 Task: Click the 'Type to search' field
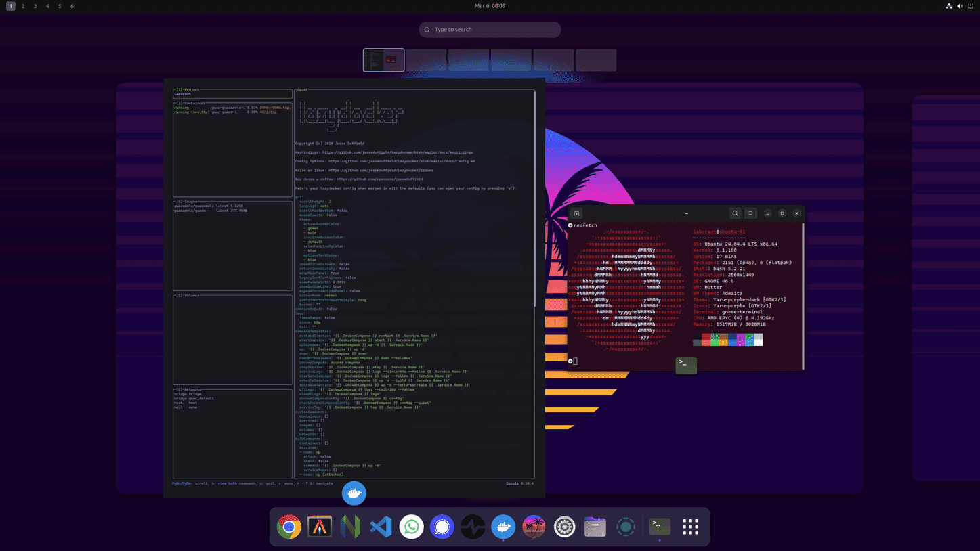pyautogui.click(x=490, y=30)
